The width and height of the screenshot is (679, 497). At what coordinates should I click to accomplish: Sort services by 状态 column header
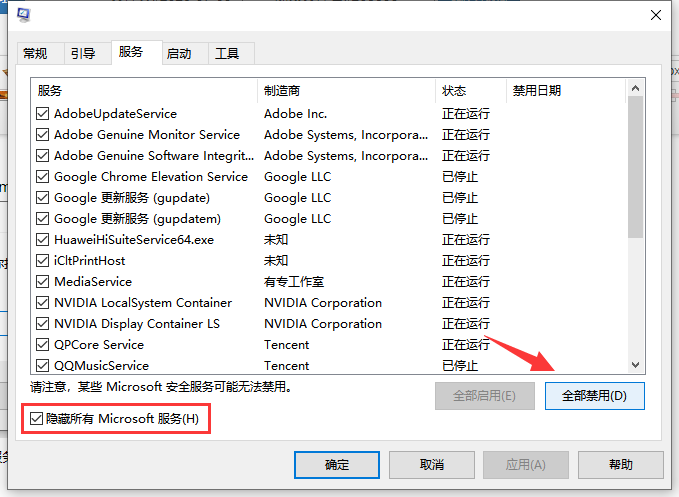click(470, 90)
